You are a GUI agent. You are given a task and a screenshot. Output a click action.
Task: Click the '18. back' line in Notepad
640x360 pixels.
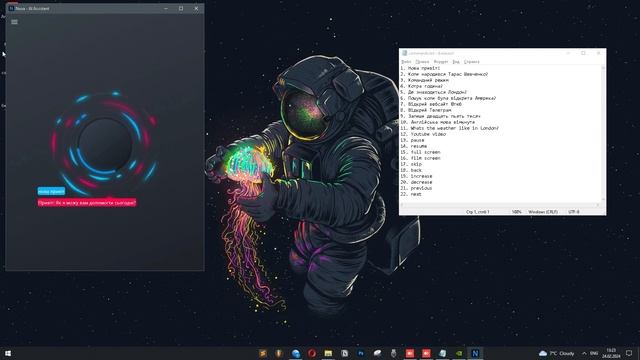(x=411, y=170)
